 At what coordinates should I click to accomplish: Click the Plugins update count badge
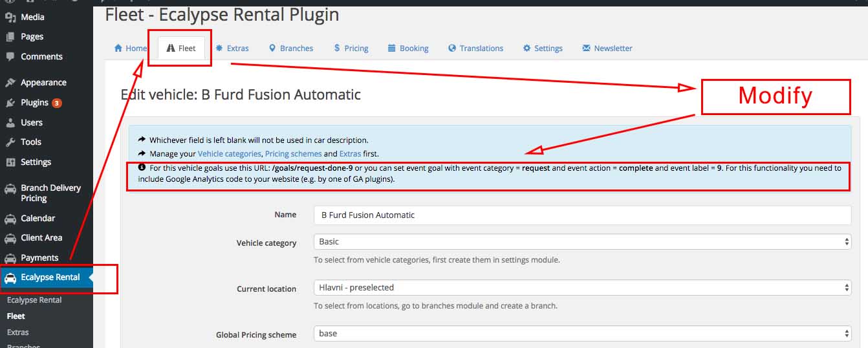57,103
